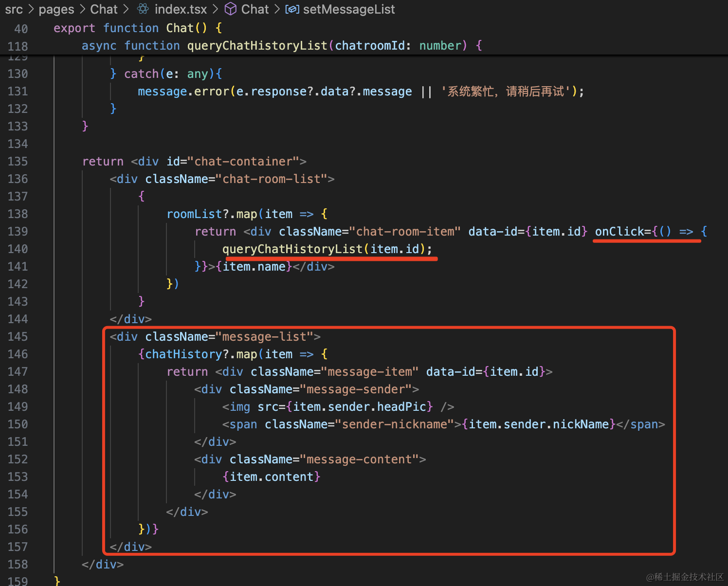Screen dimensions: 728x586
Task: Jump to sticky queryChatHistoryList function header
Action: [257, 46]
